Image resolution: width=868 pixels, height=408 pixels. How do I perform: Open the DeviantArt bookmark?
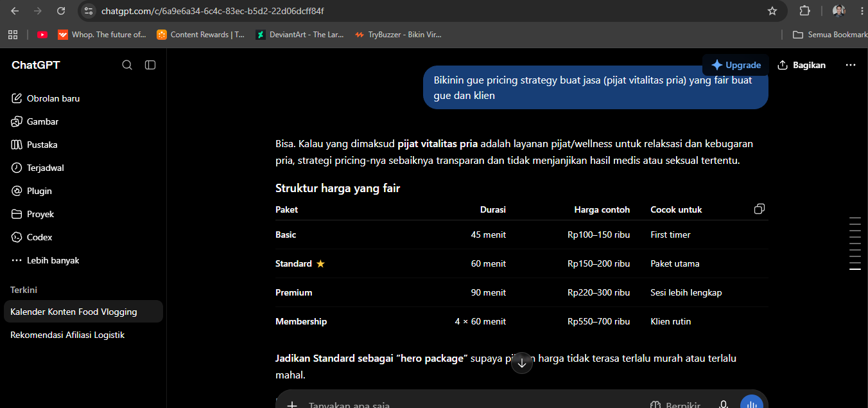pyautogui.click(x=300, y=35)
